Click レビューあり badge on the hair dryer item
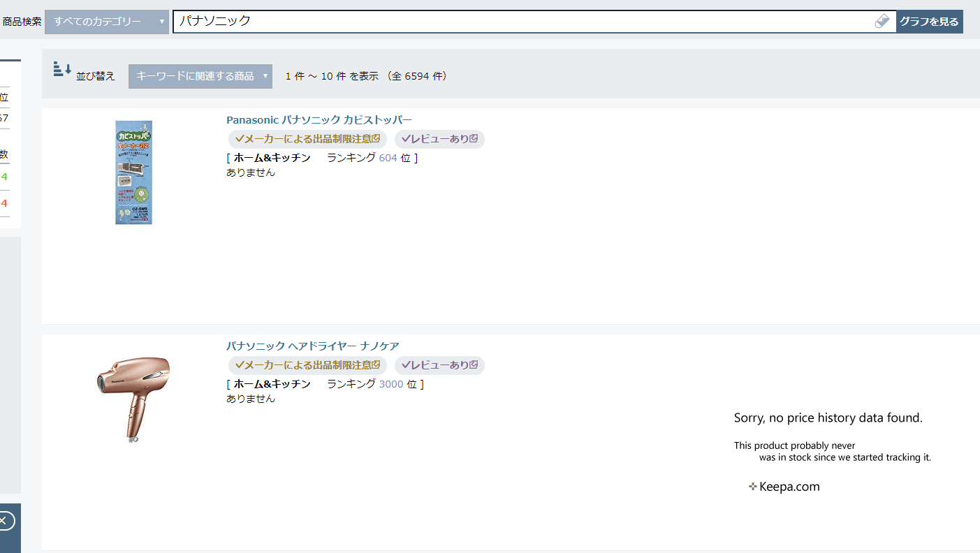Screen dimensions: 980x553 click(x=439, y=365)
